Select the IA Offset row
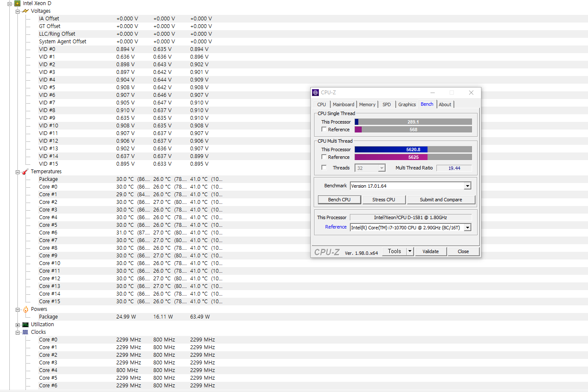Viewport: 588px width, 392px height. point(313,19)
